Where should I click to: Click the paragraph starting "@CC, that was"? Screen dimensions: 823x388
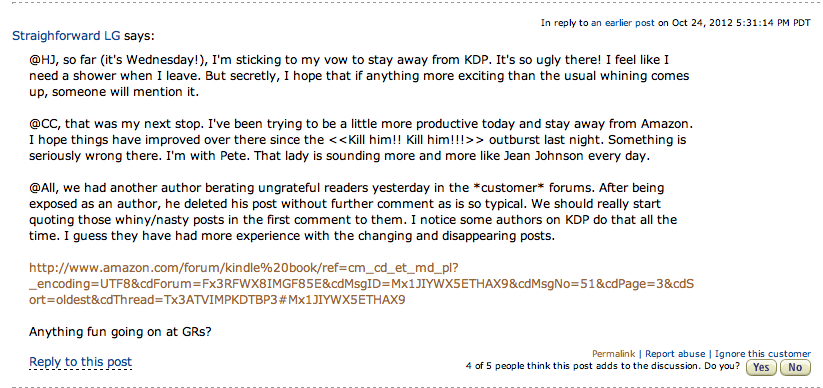(x=361, y=141)
